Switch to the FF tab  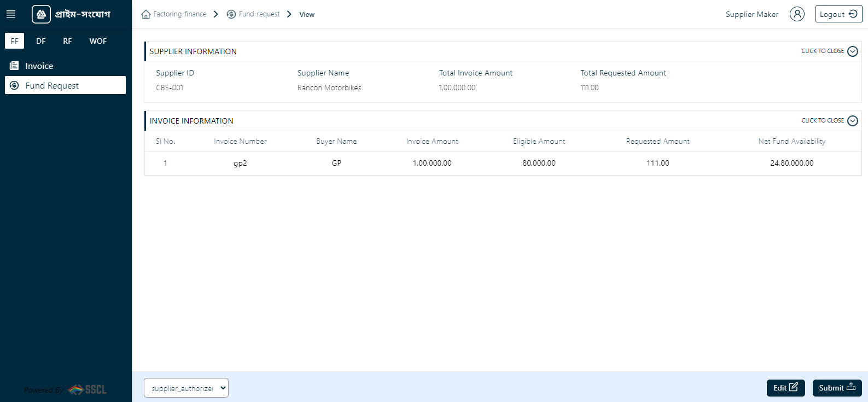pyautogui.click(x=15, y=41)
